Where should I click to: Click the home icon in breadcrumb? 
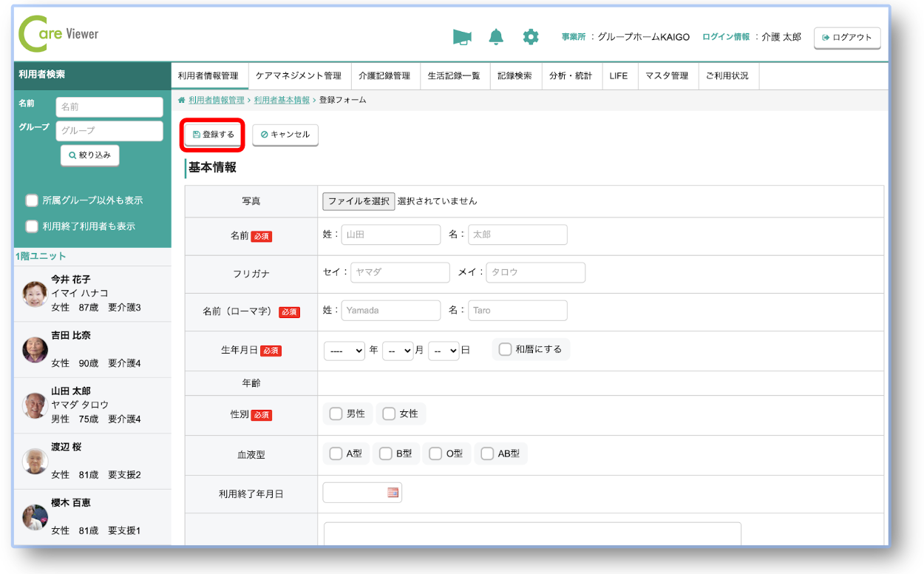click(182, 100)
